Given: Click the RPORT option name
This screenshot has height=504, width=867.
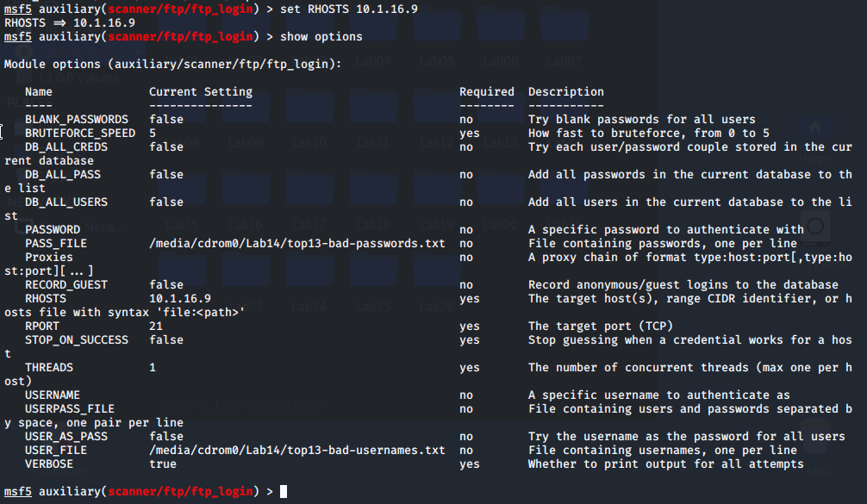Looking at the screenshot, I should tap(42, 327).
